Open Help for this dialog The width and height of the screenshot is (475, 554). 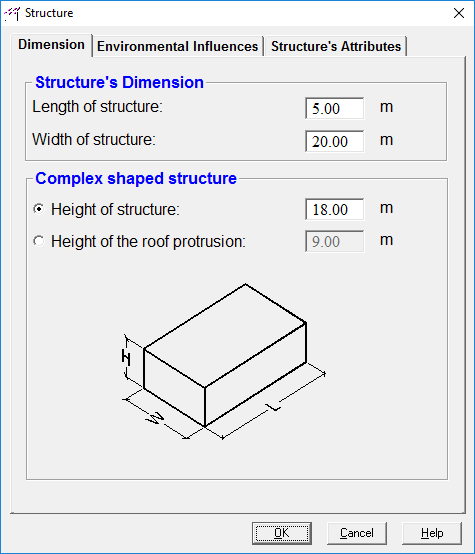(x=432, y=533)
